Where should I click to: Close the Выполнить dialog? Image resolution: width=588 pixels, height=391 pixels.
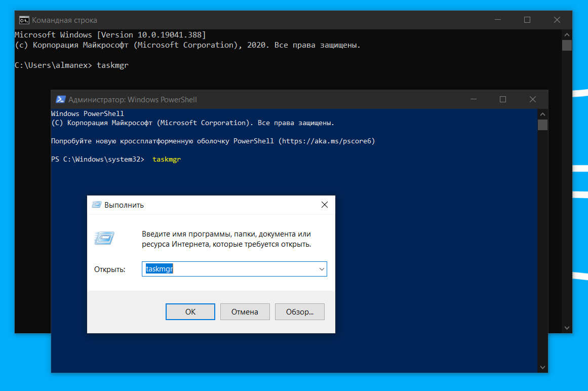[x=325, y=205]
